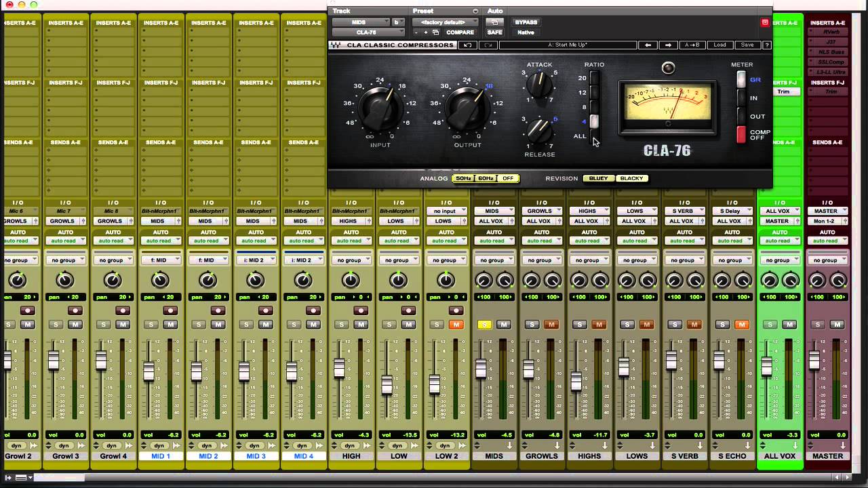Open the factory default preset dropdown
The width and height of the screenshot is (868, 488).
[x=446, y=22]
